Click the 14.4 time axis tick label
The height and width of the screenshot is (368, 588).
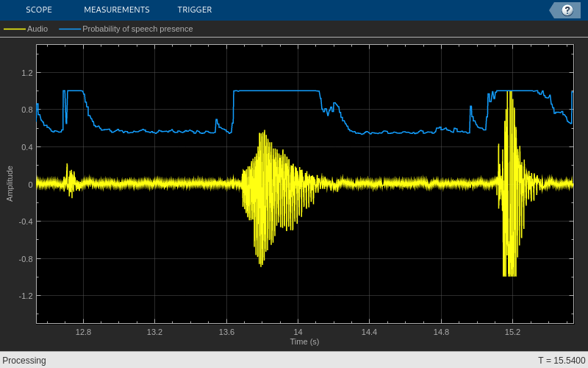(x=370, y=332)
